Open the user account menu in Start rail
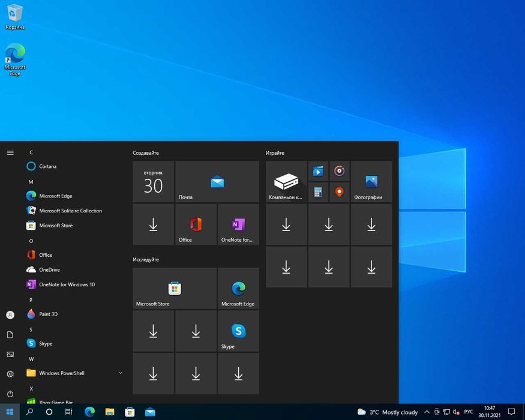Image resolution: width=525 pixels, height=420 pixels. pyautogui.click(x=10, y=315)
